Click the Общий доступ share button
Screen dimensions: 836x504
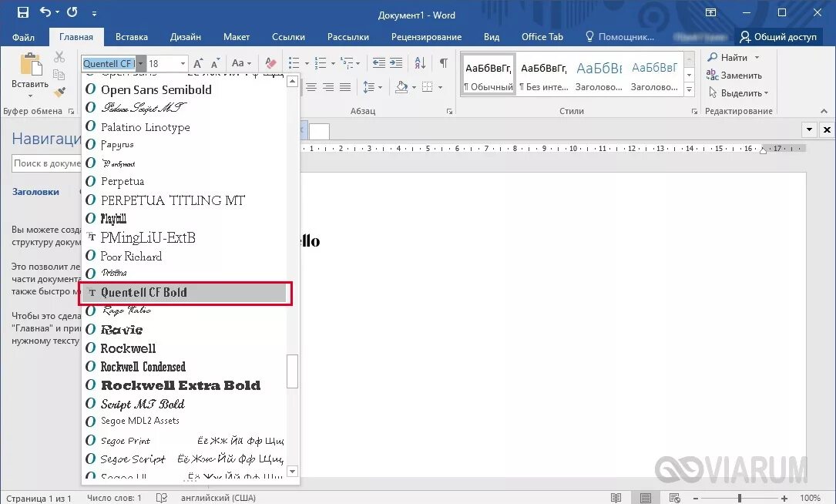click(x=778, y=37)
